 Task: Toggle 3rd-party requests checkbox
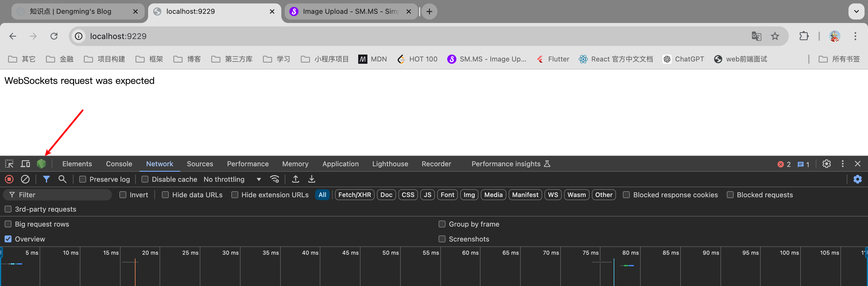[x=8, y=209]
